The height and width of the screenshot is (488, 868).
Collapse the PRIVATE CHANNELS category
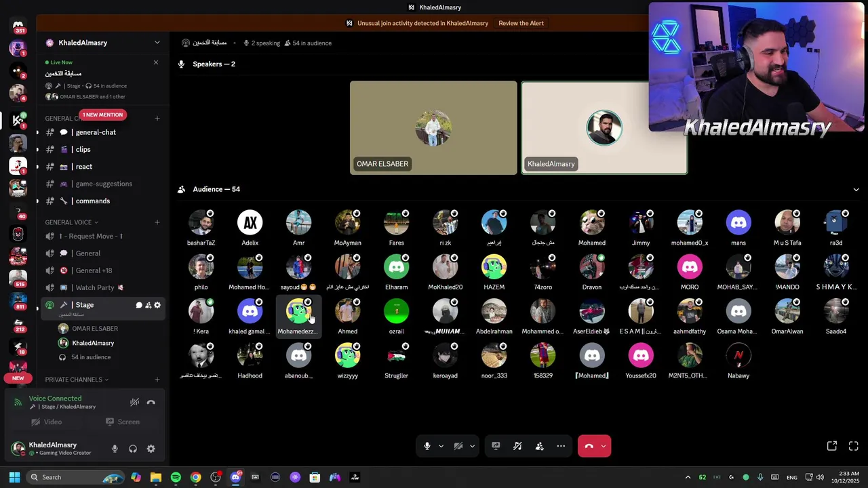(x=77, y=380)
